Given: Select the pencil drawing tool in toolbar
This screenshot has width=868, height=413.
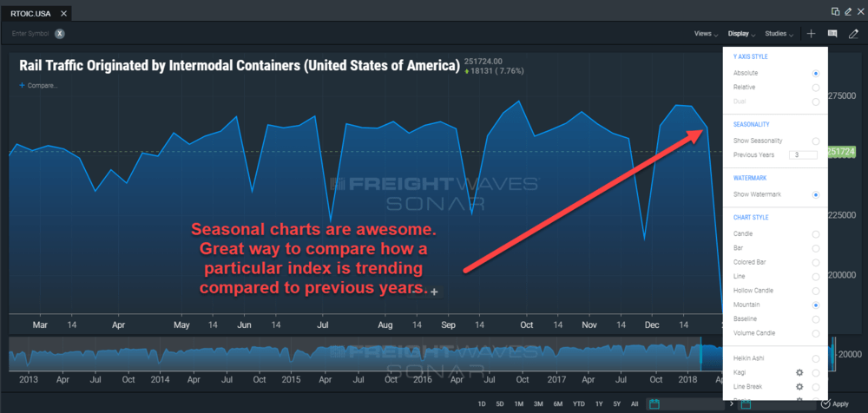Looking at the screenshot, I should [853, 34].
